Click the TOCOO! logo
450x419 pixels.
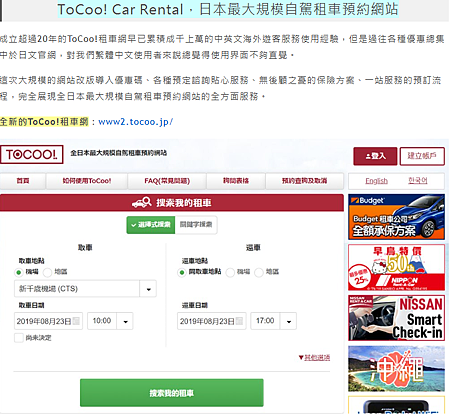click(32, 154)
